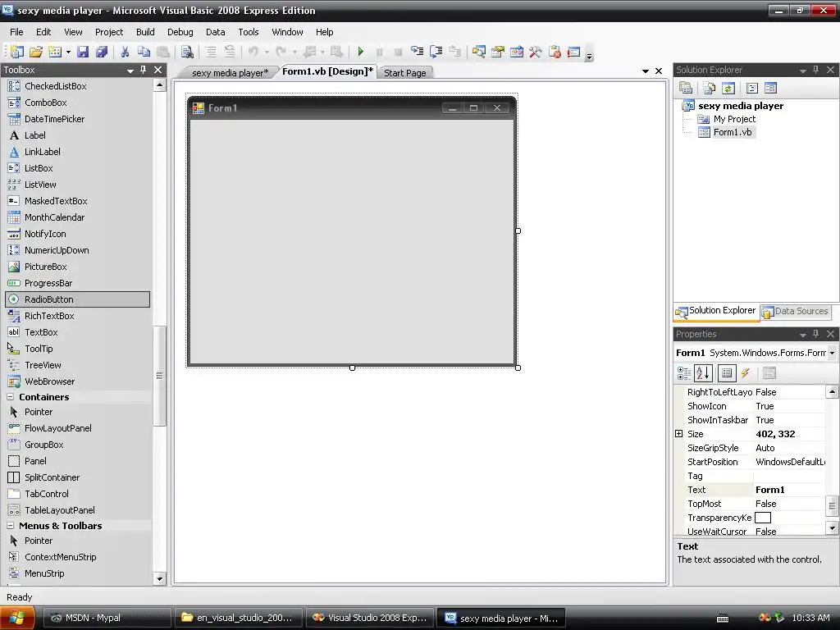Click the Properties list button in Properties toolbar
The image size is (840, 630).
tap(727, 373)
